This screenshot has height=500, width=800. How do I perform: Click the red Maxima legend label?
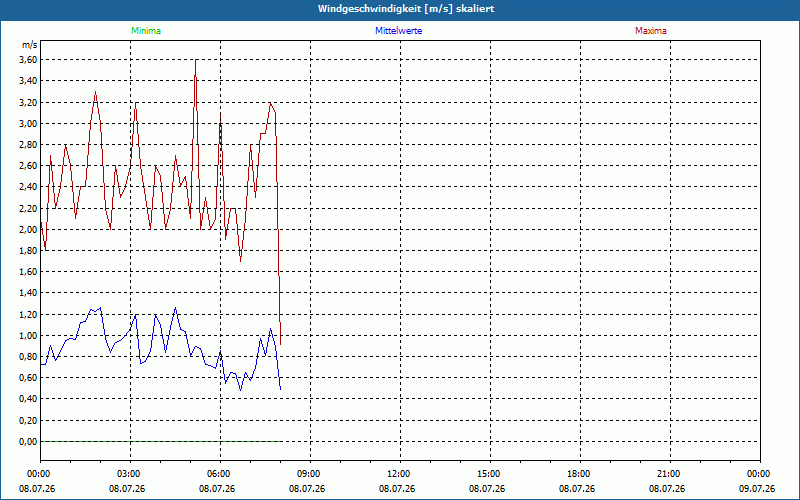tap(651, 31)
